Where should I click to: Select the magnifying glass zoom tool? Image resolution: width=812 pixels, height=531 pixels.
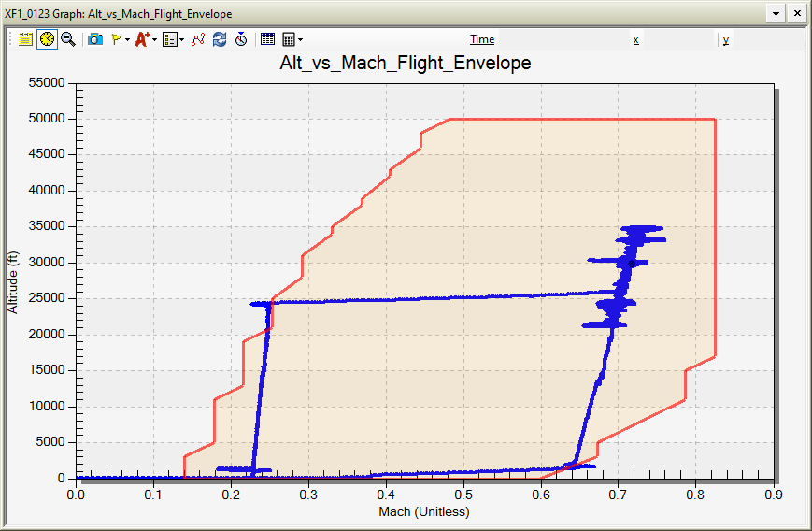67,39
